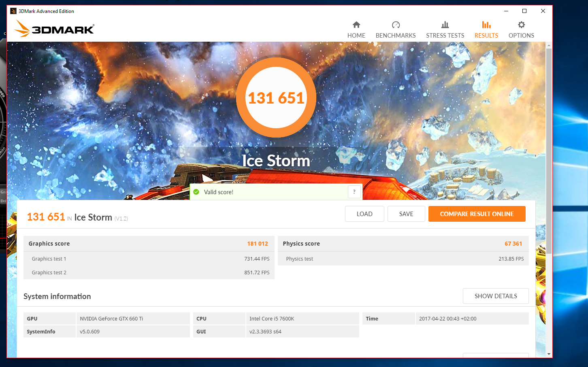Image resolution: width=588 pixels, height=367 pixels.
Task: Click the scrollbar up arrow
Action: 549,45
